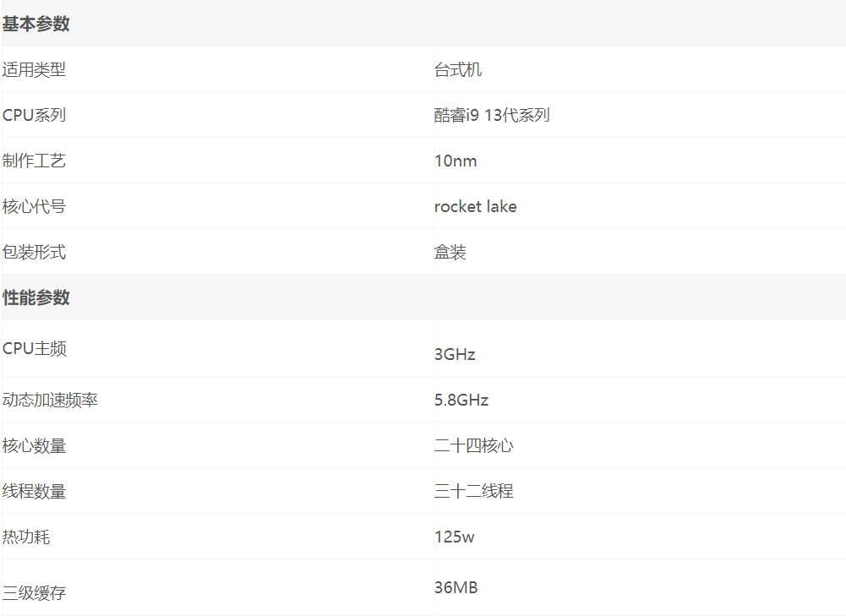Select the 125w value
This screenshot has width=846, height=616.
pyautogui.click(x=455, y=537)
